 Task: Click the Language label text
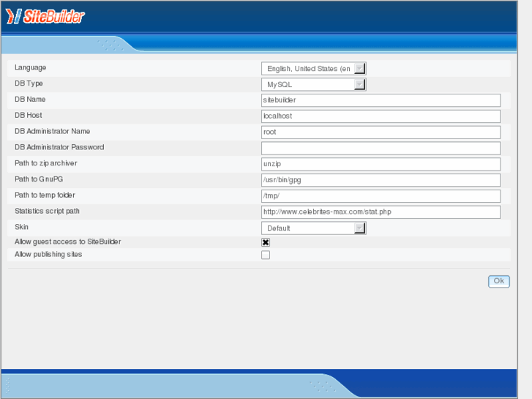pos(30,67)
